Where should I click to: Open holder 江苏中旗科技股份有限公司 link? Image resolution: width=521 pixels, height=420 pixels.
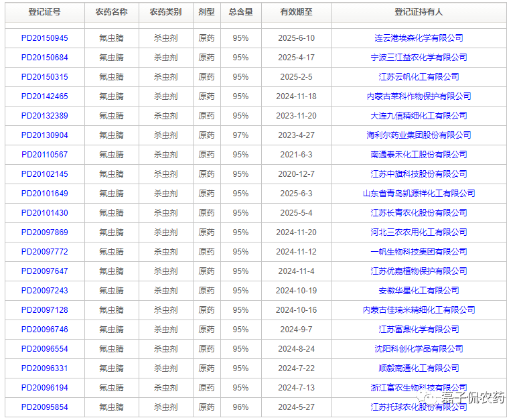(419, 174)
